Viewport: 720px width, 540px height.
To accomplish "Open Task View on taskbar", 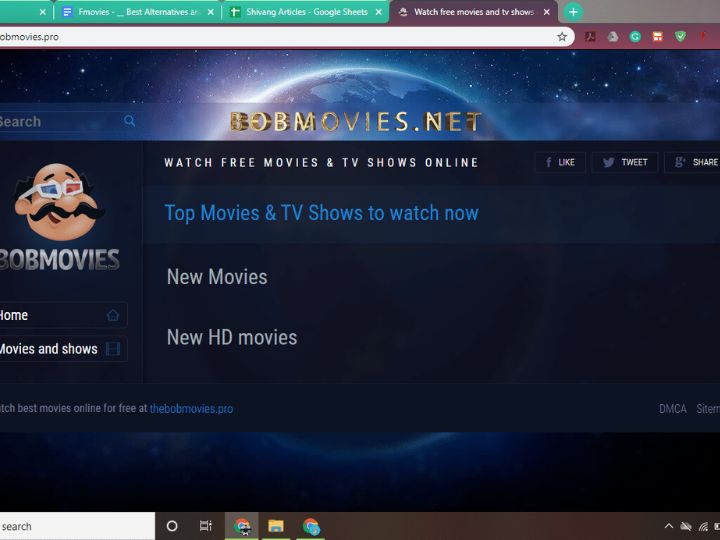I will point(206,526).
